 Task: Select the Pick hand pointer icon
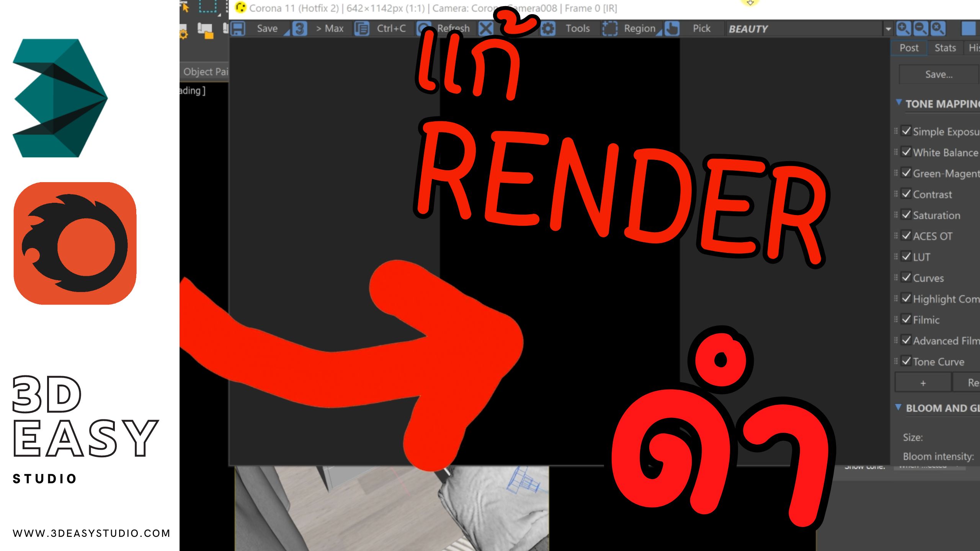point(672,29)
